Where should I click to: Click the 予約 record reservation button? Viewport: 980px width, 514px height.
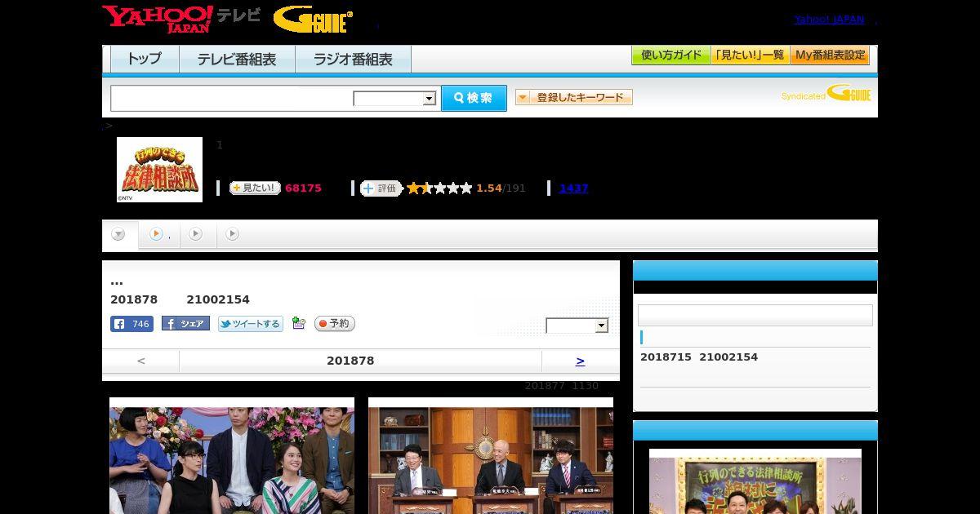point(335,324)
